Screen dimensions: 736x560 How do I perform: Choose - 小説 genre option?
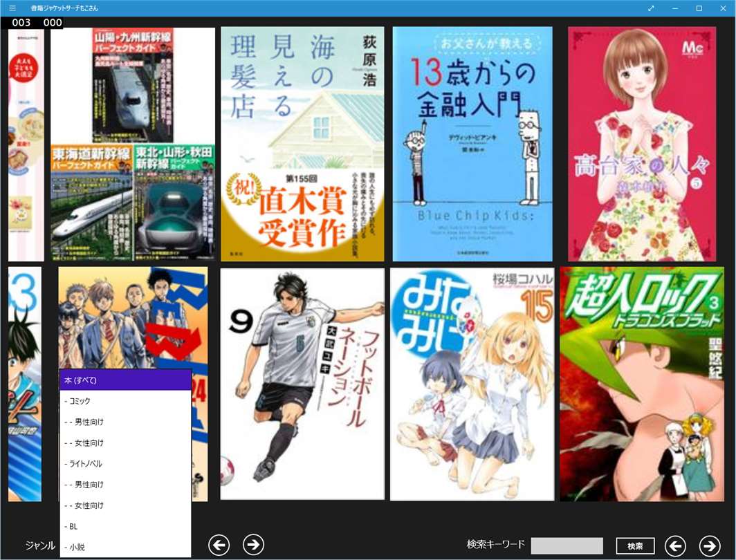(x=126, y=547)
